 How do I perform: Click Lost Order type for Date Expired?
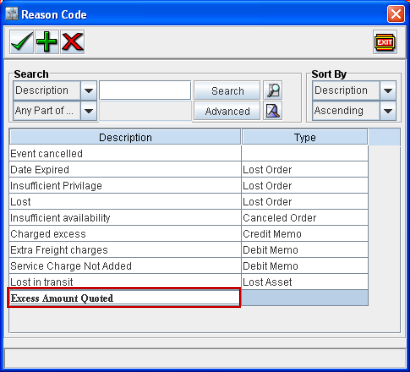point(305,169)
